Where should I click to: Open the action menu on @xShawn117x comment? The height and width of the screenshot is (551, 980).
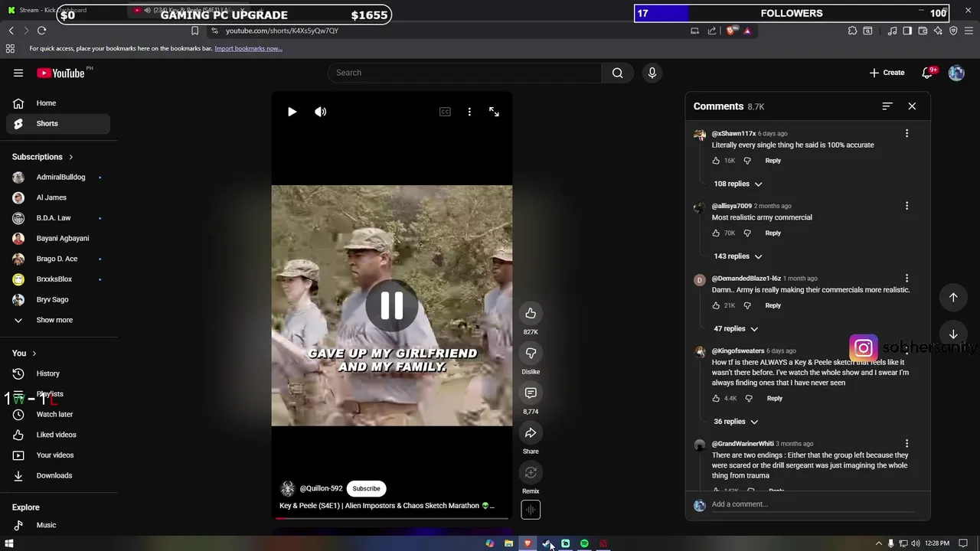[906, 133]
